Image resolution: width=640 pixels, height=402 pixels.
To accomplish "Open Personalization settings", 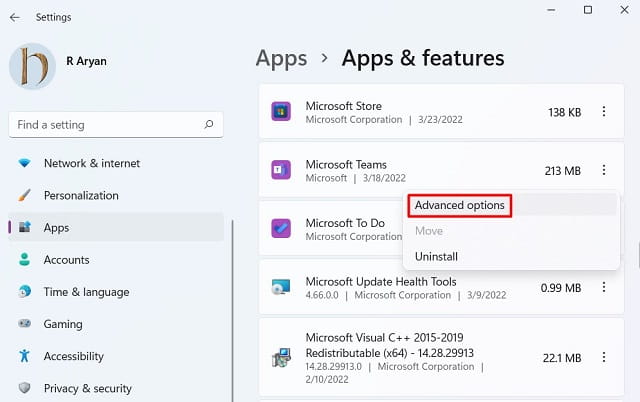I will (x=81, y=195).
